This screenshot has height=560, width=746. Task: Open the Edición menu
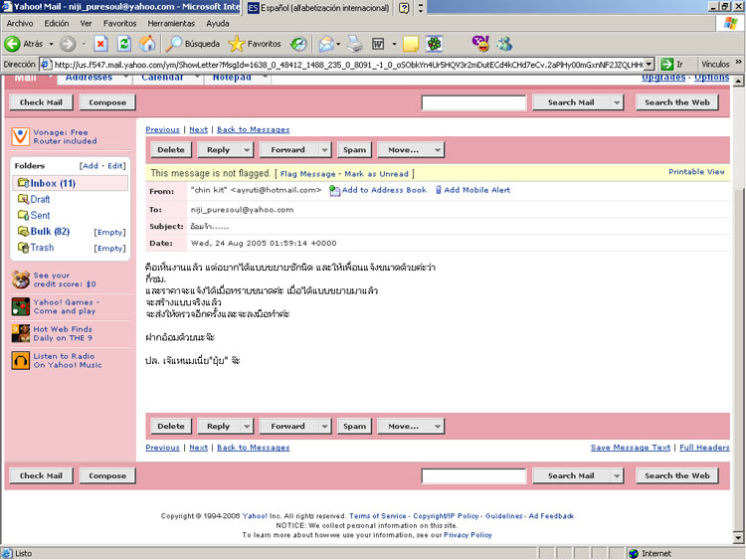tap(56, 23)
